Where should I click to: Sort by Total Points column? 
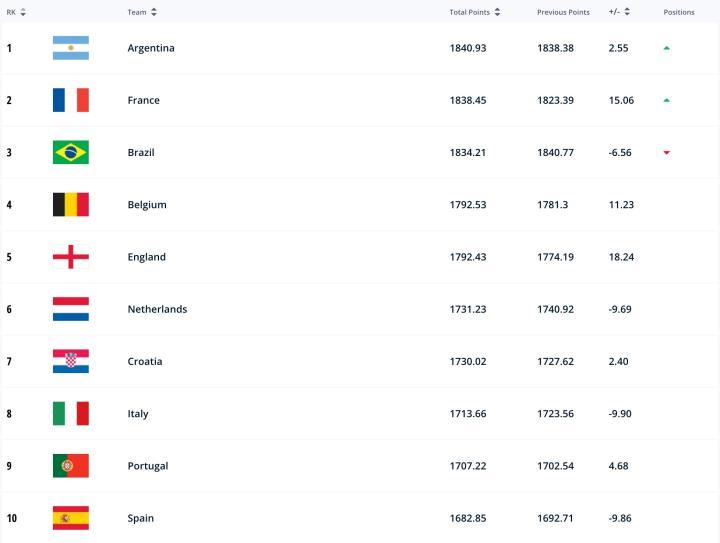click(x=475, y=12)
